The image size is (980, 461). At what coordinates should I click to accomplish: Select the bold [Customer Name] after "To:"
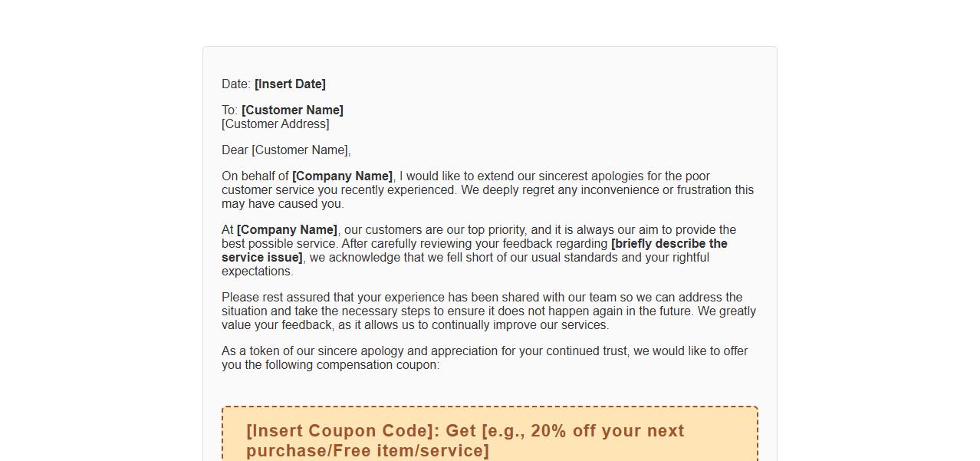click(x=292, y=110)
